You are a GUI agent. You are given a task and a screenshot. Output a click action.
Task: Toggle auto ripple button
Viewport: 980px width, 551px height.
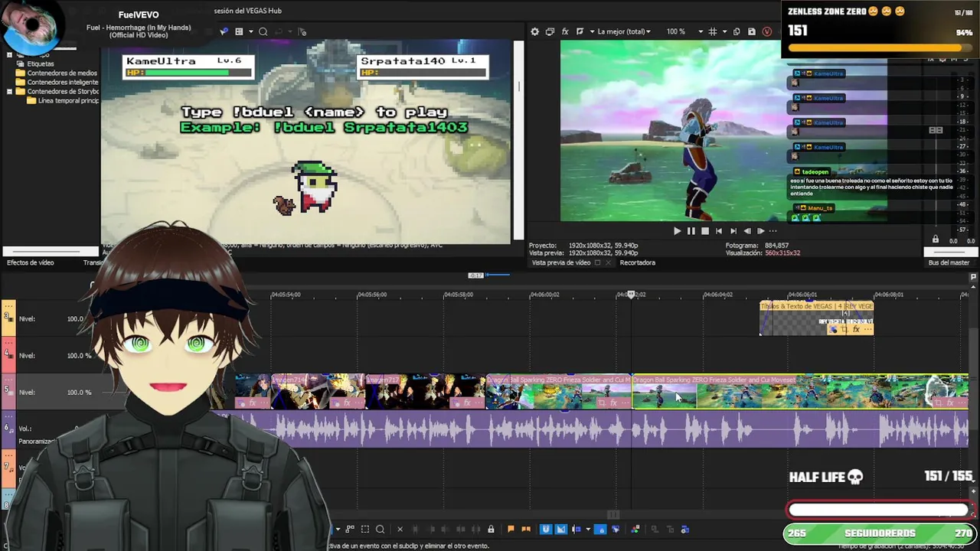(577, 529)
